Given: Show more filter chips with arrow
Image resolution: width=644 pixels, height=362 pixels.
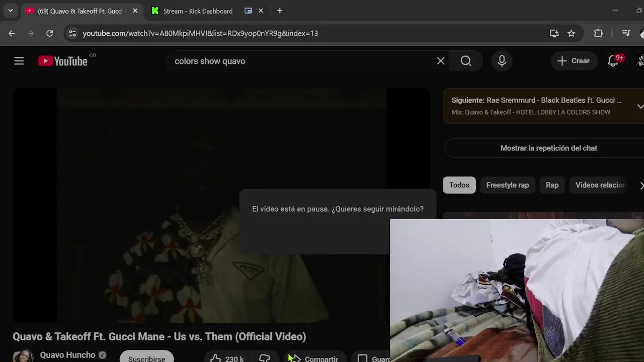Looking at the screenshot, I should point(641,186).
